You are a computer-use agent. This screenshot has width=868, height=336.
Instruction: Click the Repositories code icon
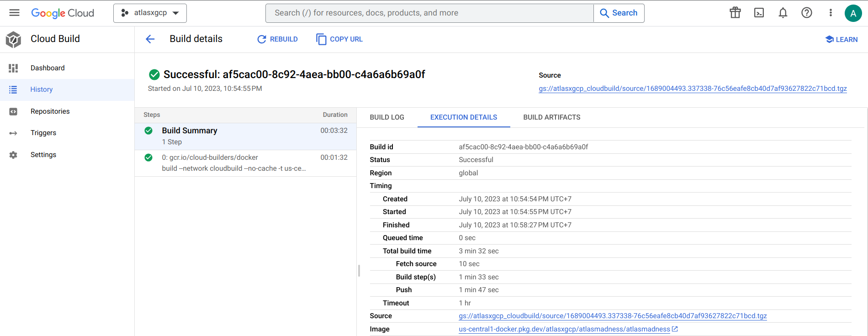[x=13, y=111]
